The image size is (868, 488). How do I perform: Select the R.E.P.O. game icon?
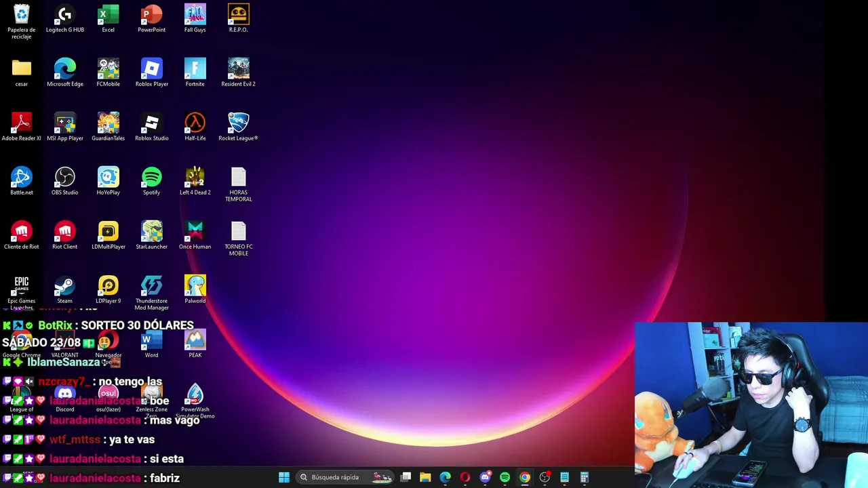(x=239, y=19)
